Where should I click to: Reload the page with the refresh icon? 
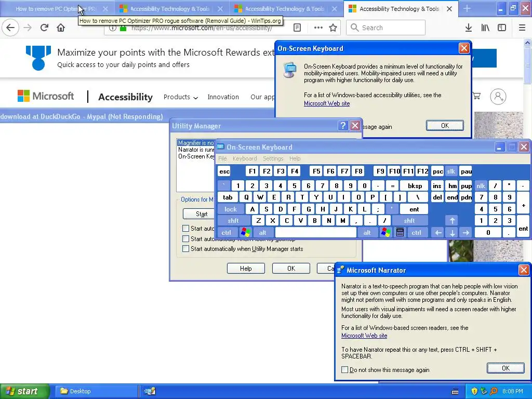click(44, 28)
